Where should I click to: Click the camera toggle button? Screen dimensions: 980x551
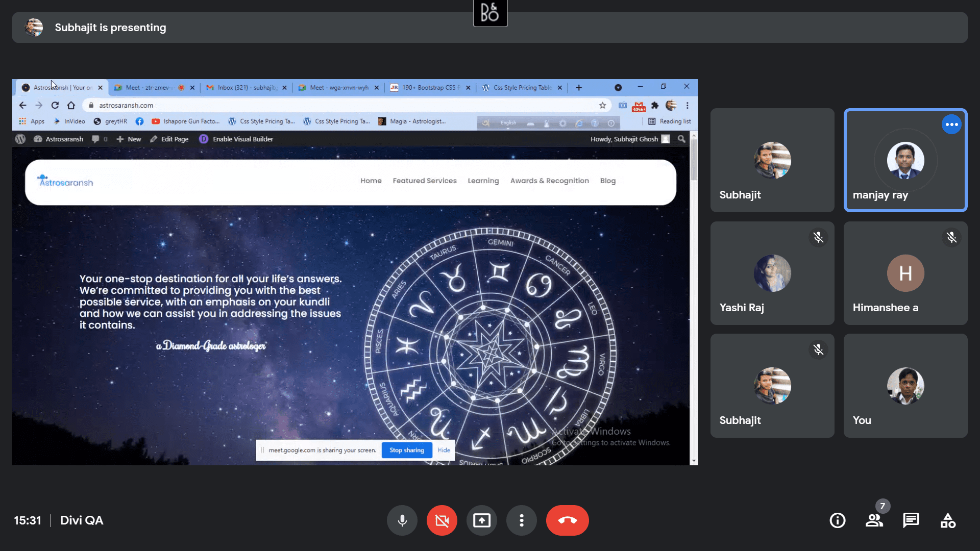tap(442, 520)
